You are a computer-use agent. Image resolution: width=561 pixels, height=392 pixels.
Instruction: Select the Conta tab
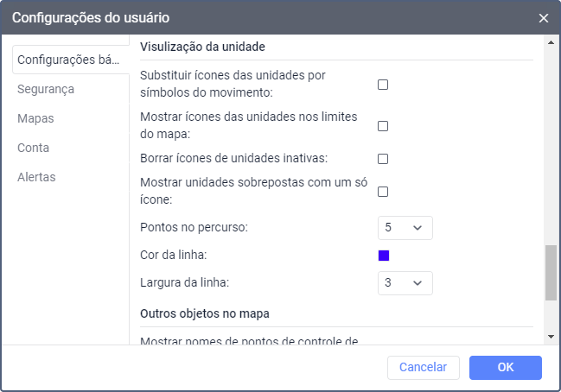coord(33,148)
